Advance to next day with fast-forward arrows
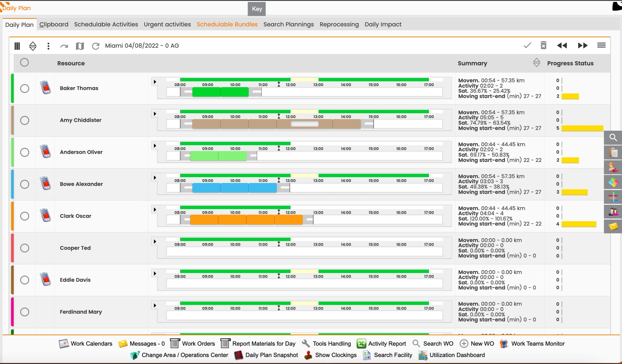The width and height of the screenshot is (622, 364). tap(583, 45)
